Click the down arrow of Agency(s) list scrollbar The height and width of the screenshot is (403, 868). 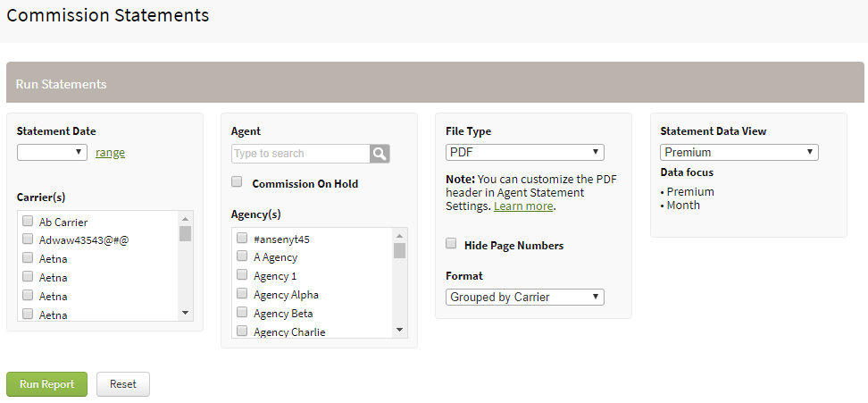tap(400, 331)
